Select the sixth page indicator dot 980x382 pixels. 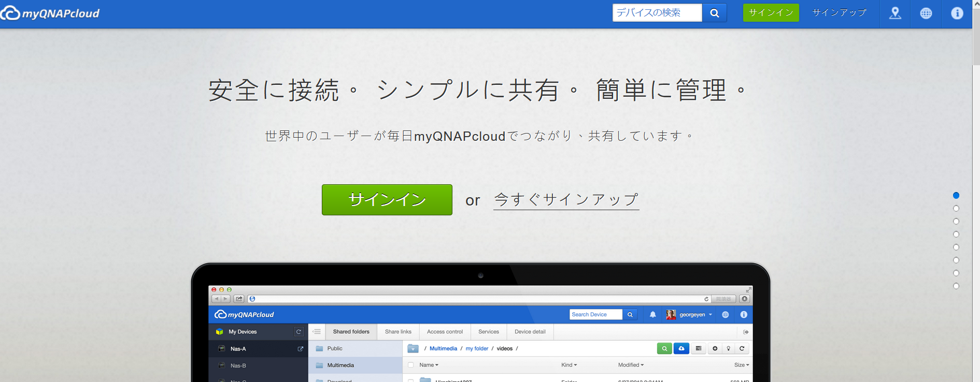(956, 260)
